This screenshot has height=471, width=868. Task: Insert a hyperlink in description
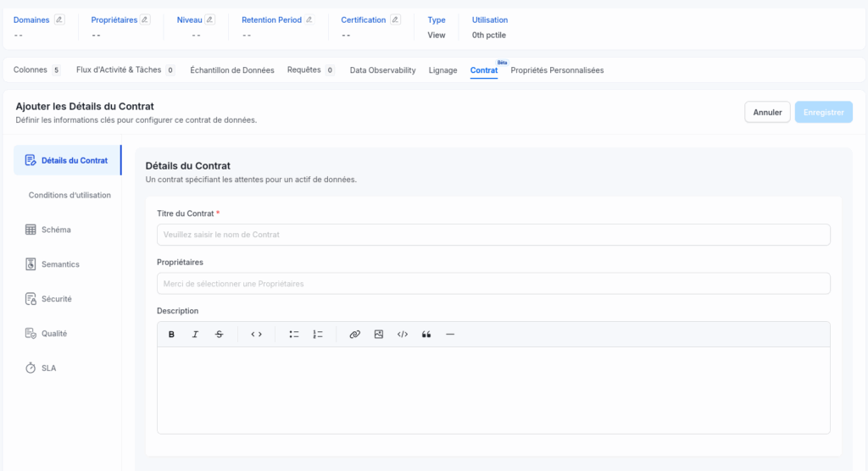(355, 335)
